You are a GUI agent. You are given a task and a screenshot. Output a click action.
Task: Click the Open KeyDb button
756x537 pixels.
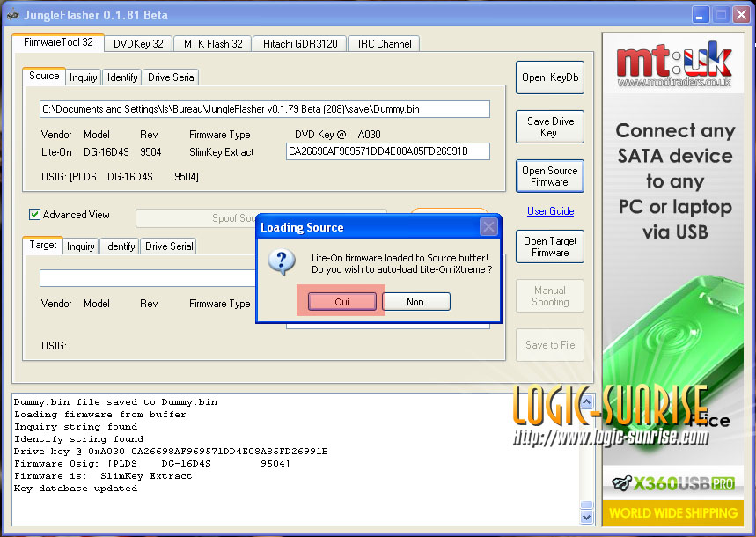click(550, 77)
